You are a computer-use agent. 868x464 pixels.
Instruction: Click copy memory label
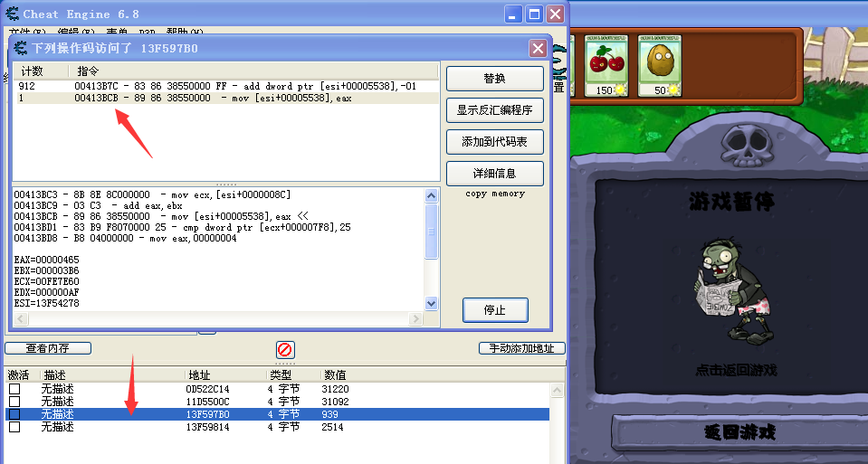[x=495, y=194]
